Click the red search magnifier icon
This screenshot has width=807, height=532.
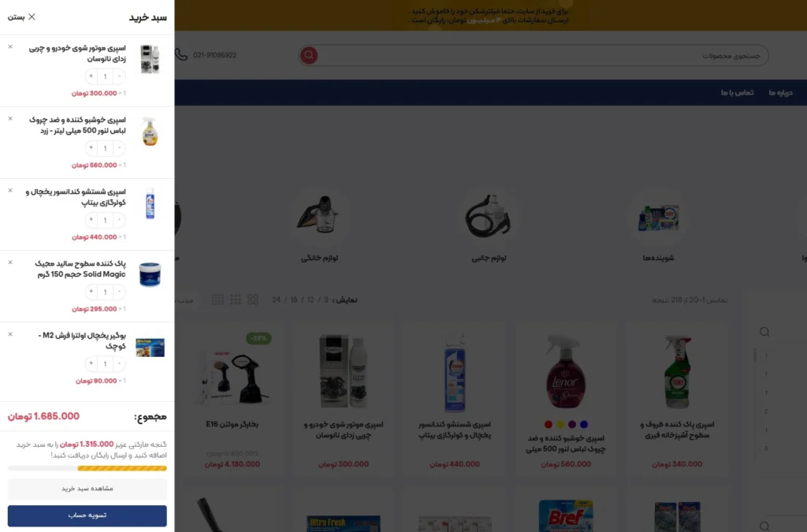tap(309, 55)
